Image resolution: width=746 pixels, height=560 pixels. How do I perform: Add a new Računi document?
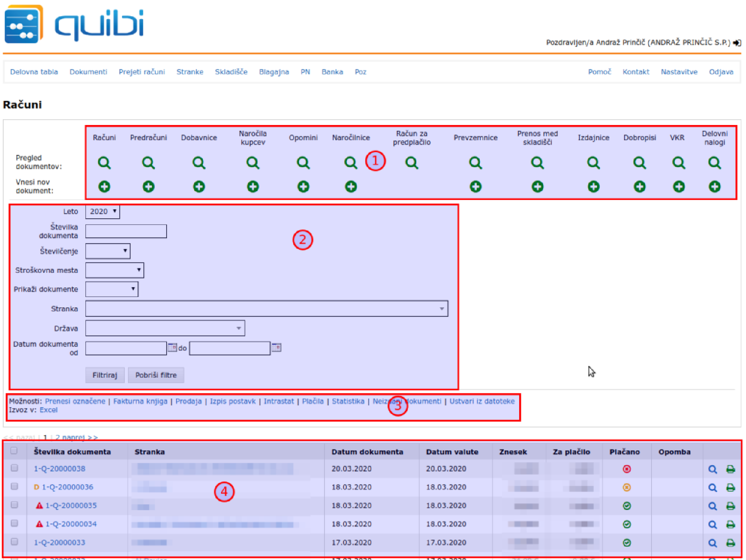click(x=104, y=187)
